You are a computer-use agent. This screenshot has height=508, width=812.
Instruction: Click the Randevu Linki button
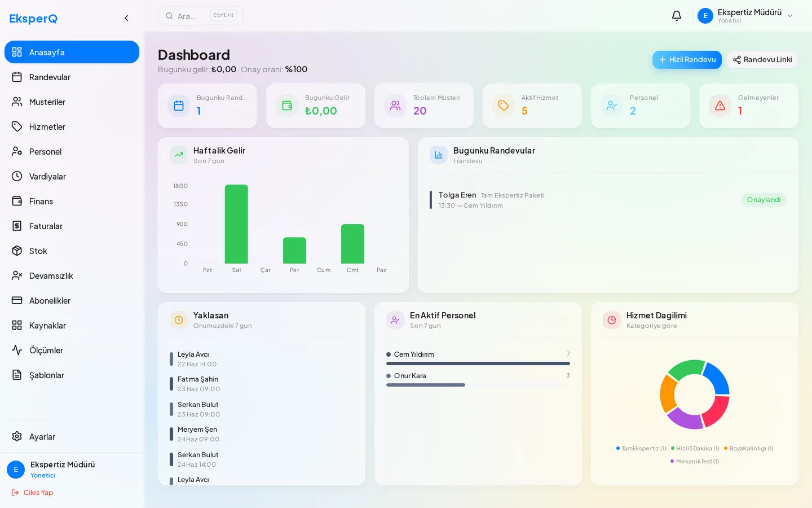coord(762,60)
